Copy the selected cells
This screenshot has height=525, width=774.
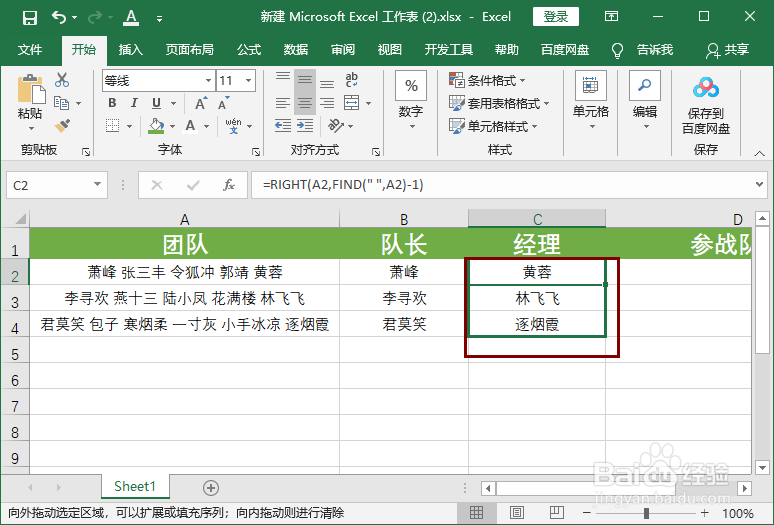[x=62, y=103]
